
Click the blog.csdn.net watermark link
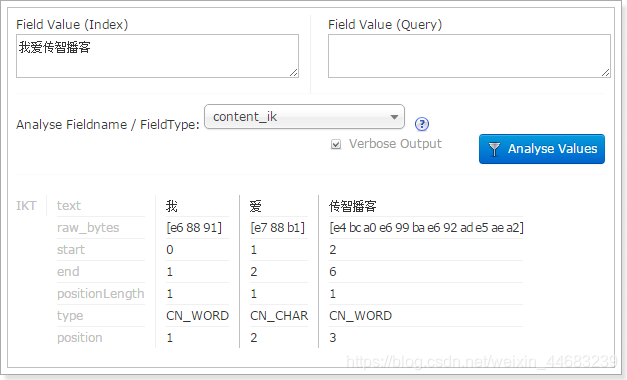pos(481,362)
